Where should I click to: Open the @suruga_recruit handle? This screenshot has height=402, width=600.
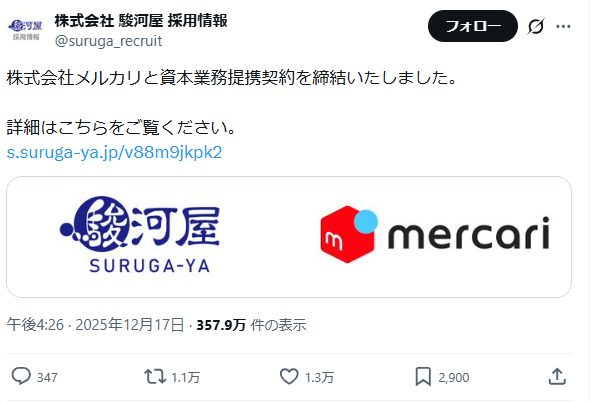(108, 41)
